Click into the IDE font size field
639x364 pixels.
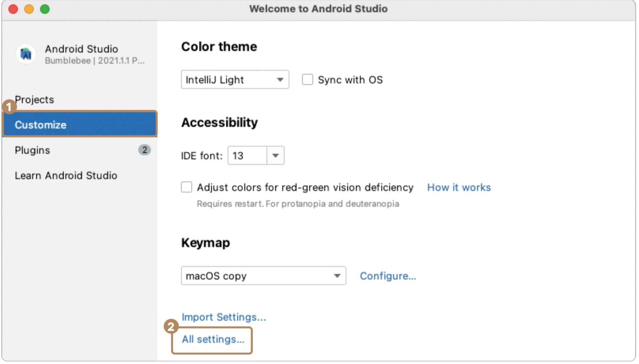click(x=247, y=156)
